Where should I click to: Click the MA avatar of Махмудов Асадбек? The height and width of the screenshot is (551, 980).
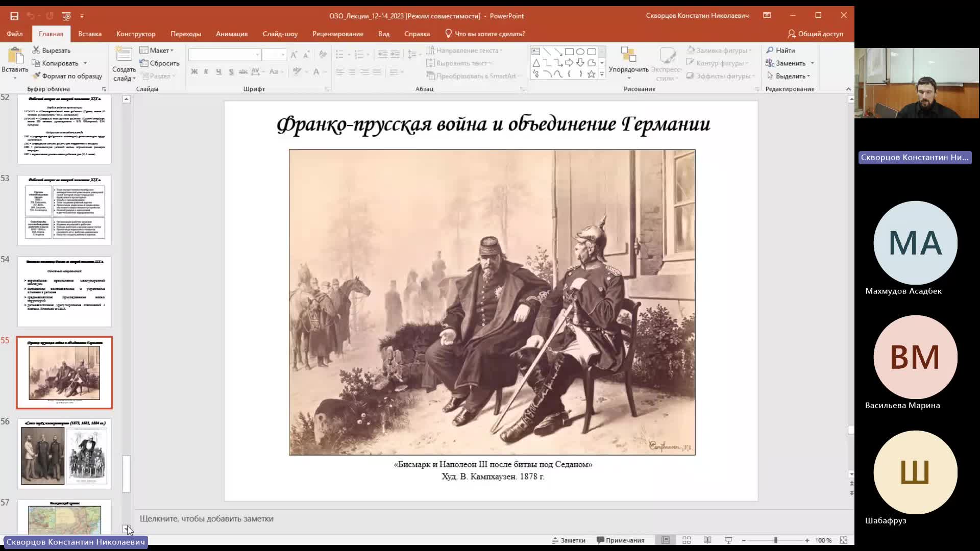point(915,243)
